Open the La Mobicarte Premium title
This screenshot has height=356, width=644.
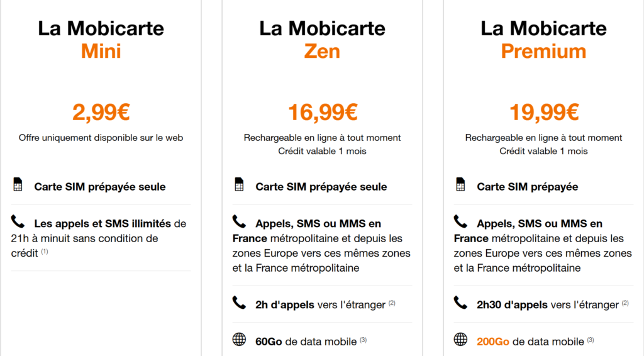[544, 40]
